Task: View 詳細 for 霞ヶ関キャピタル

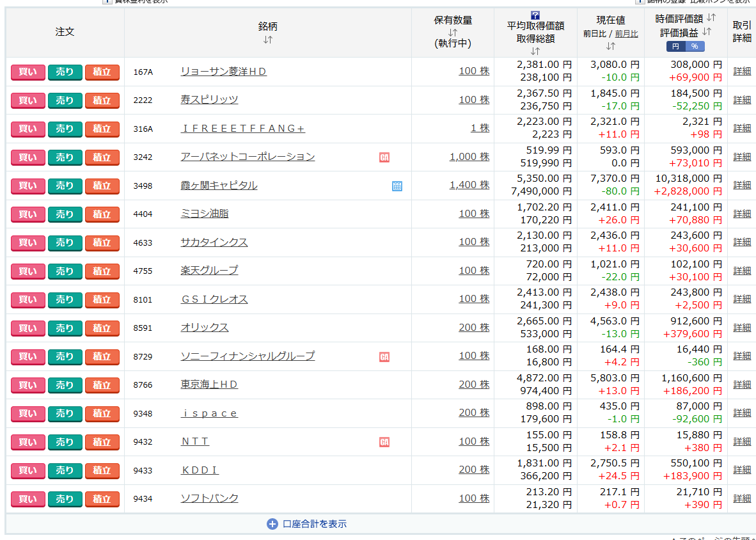Action: (742, 185)
